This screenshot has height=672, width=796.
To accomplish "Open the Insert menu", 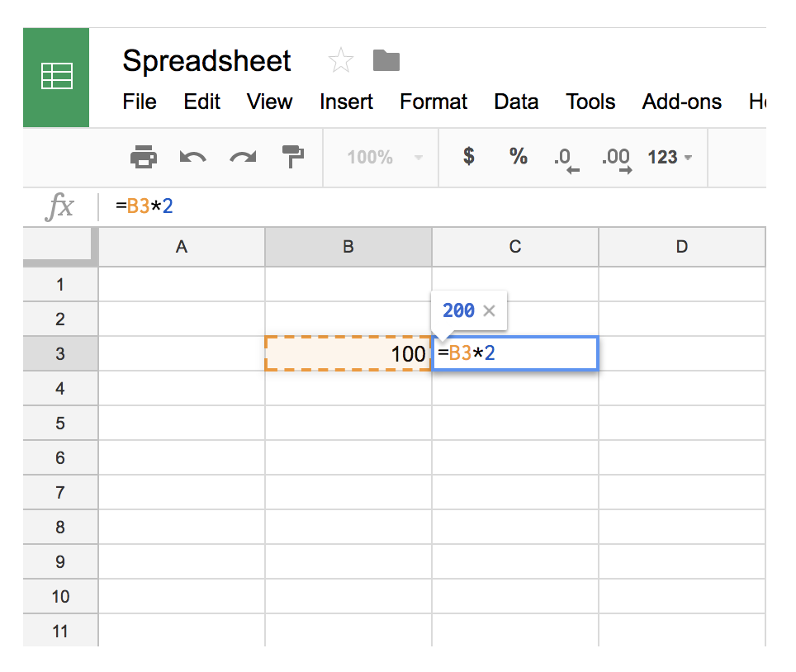I will [346, 102].
